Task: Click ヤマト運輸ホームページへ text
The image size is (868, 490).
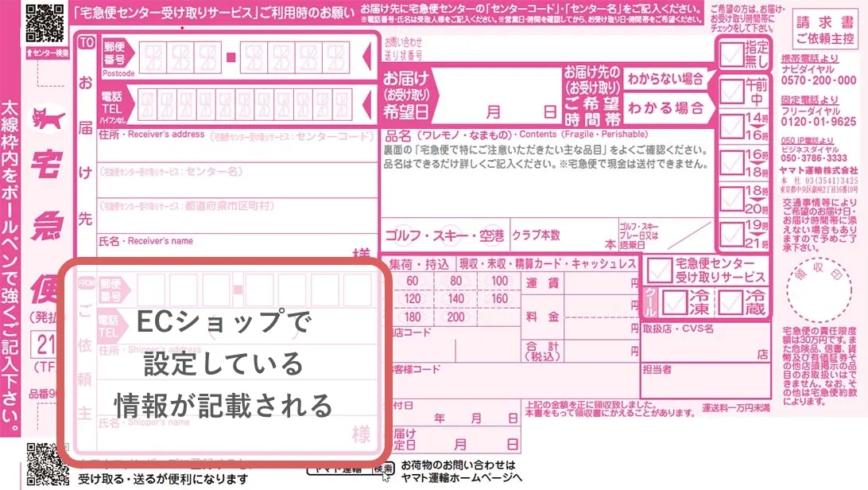Action: 461,478
